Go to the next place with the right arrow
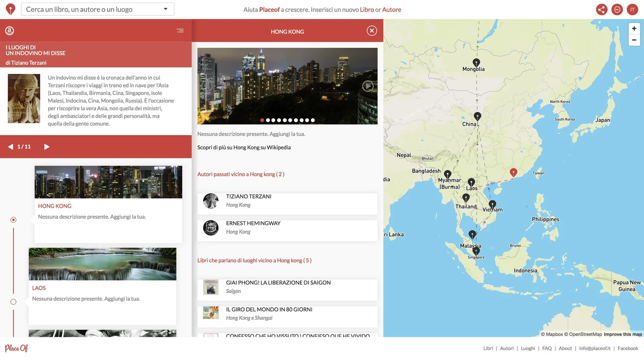Image resolution: width=644 pixels, height=363 pixels. [x=47, y=147]
